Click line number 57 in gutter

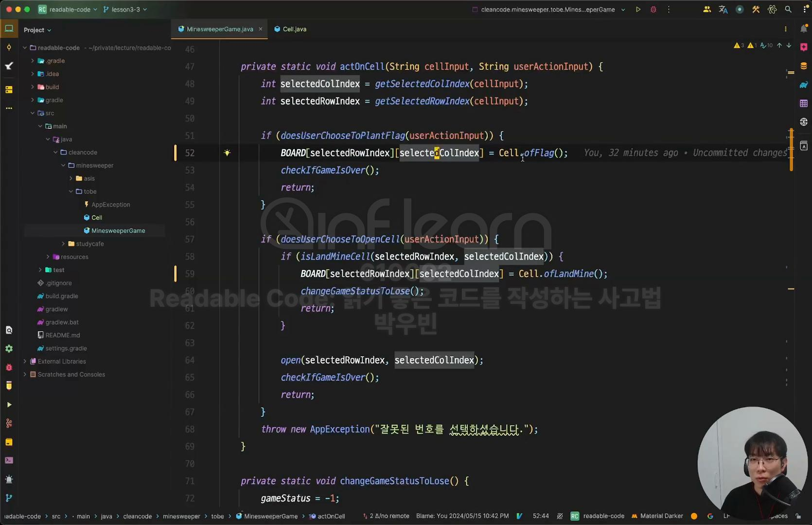pyautogui.click(x=190, y=239)
